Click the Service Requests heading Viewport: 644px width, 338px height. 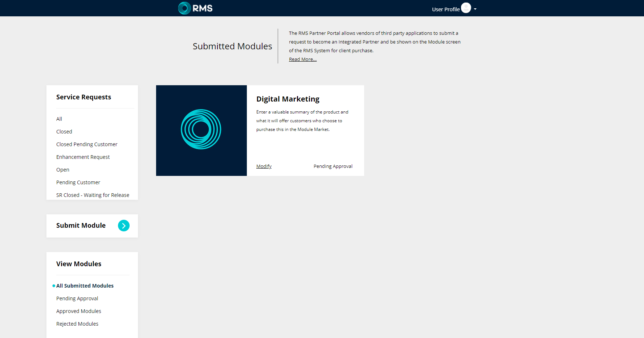[x=83, y=97]
